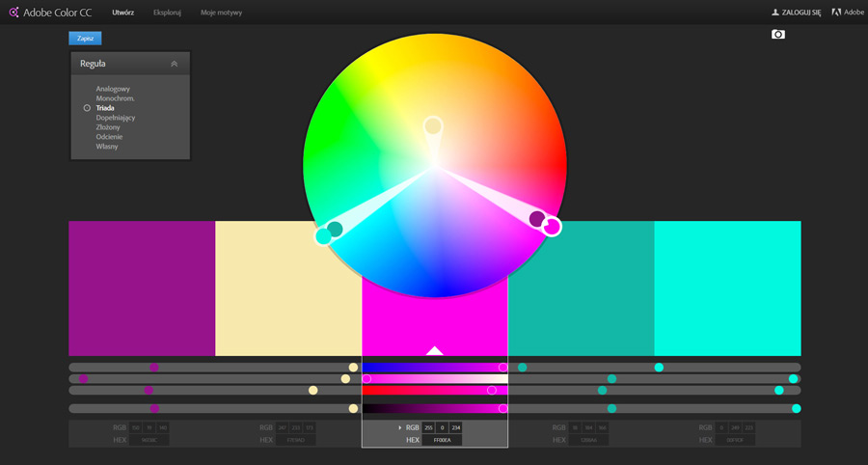The image size is (868, 465).
Task: Click the teal swatch's HEX field
Action: tap(588, 440)
